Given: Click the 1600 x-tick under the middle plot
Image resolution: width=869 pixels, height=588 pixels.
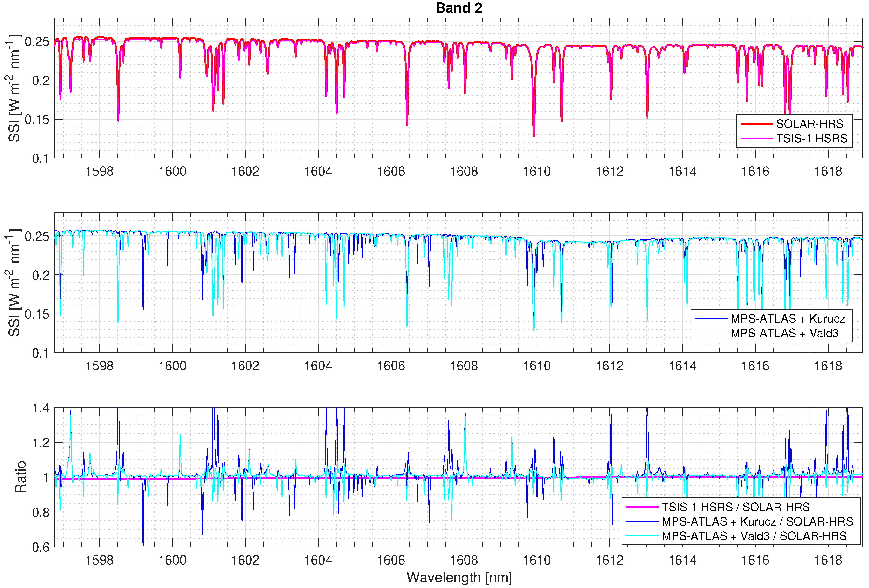Looking at the screenshot, I should pos(172,366).
